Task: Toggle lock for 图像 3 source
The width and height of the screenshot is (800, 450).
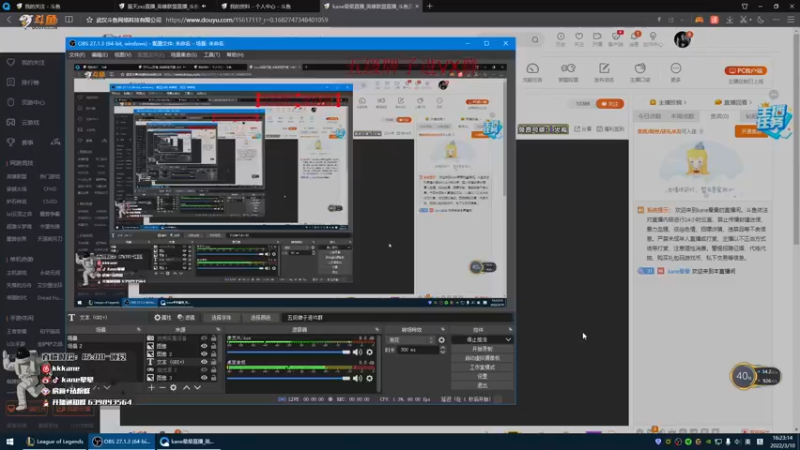Action: pyautogui.click(x=213, y=378)
